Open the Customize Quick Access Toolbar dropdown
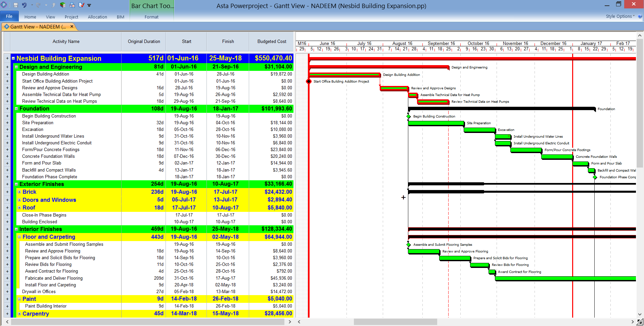This screenshot has height=326, width=644. pyautogui.click(x=89, y=5)
